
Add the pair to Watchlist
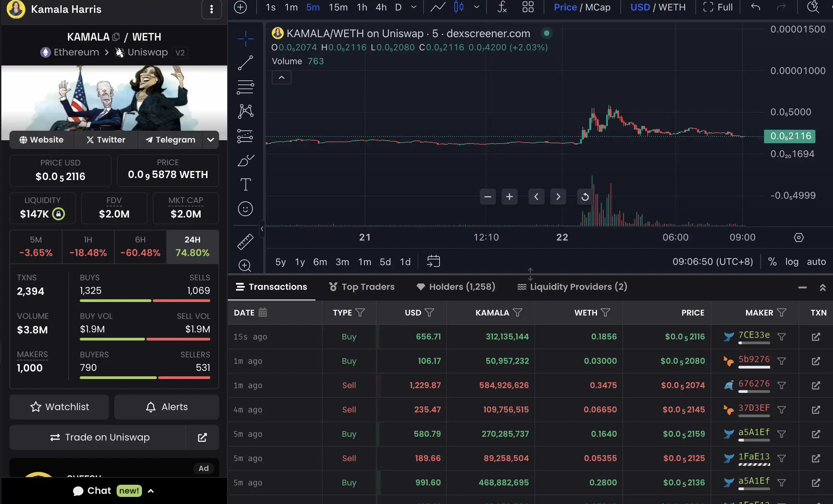pos(59,407)
